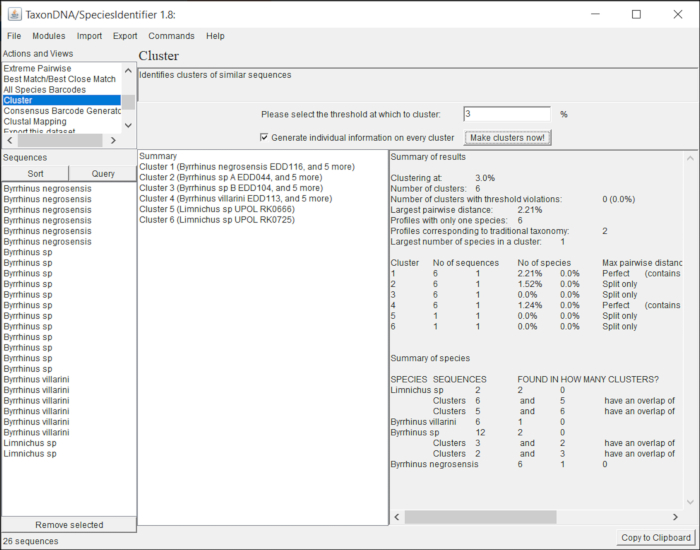
Task: Click results pane scroll-down arrow
Action: pos(690,503)
